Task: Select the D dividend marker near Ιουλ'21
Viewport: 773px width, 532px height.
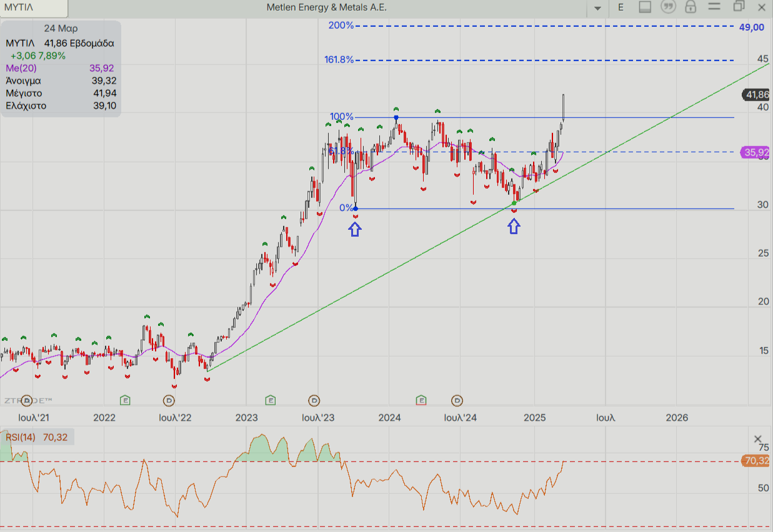Action: point(26,400)
